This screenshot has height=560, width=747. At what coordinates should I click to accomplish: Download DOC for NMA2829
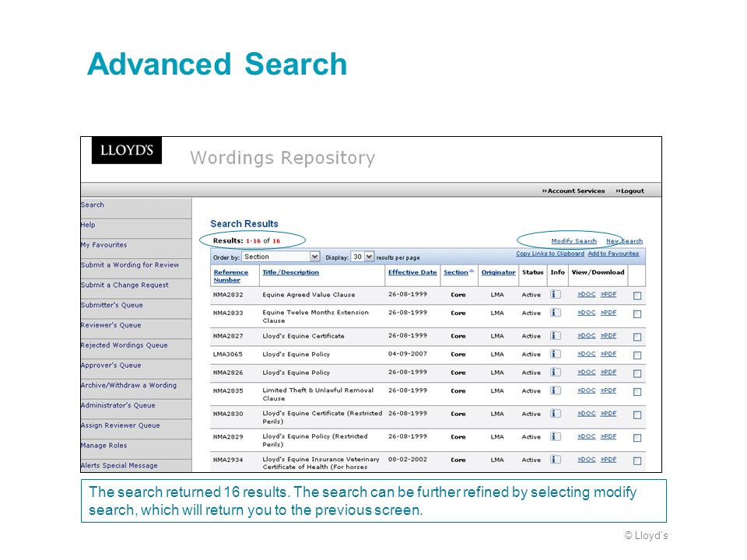pyautogui.click(x=587, y=436)
